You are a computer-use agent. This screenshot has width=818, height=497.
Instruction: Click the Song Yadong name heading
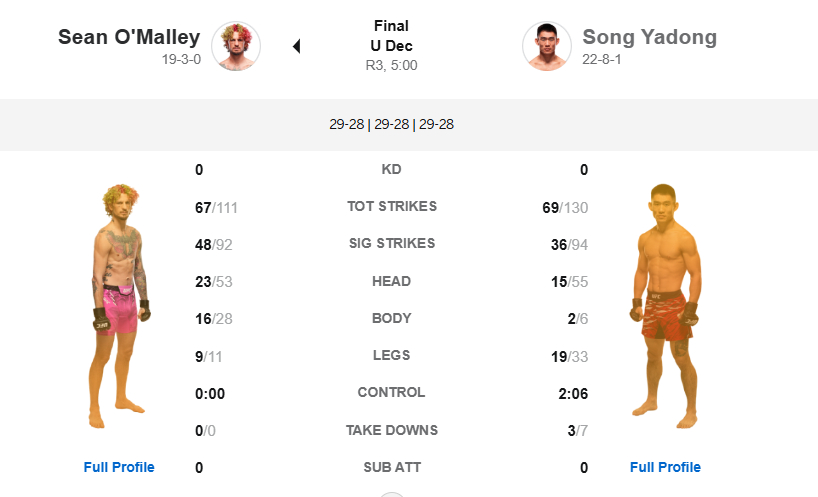pos(649,37)
